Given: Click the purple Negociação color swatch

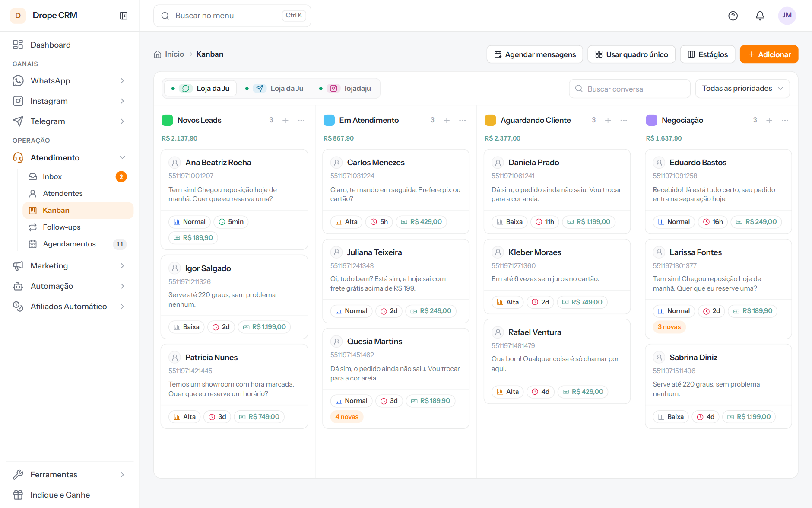Looking at the screenshot, I should 651,120.
